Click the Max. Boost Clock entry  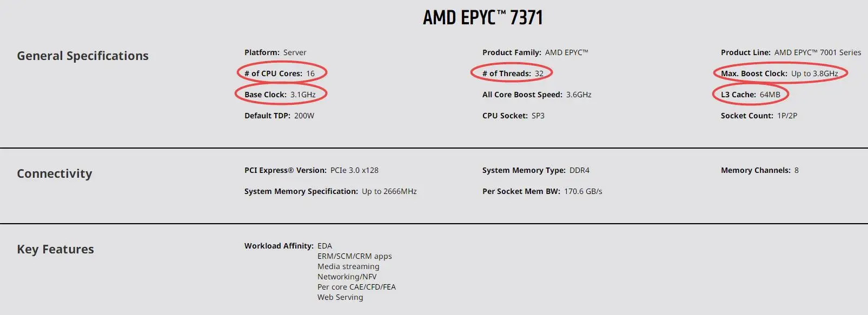coord(779,73)
